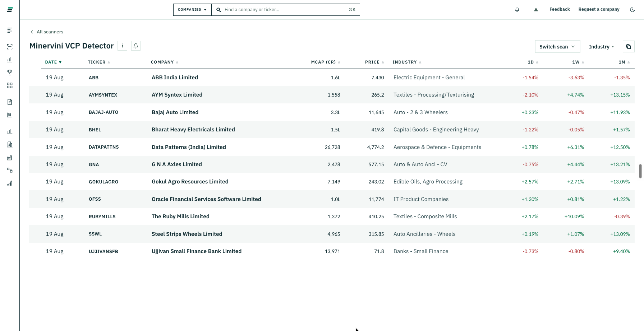Open Gokul Agro Resources Limited page
This screenshot has height=331, width=644.
coord(190,182)
